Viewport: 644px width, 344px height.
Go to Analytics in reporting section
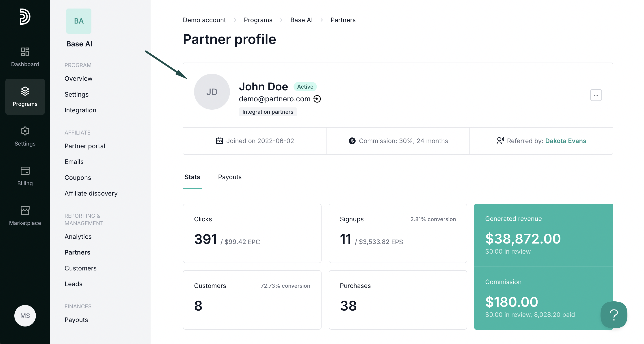(78, 236)
